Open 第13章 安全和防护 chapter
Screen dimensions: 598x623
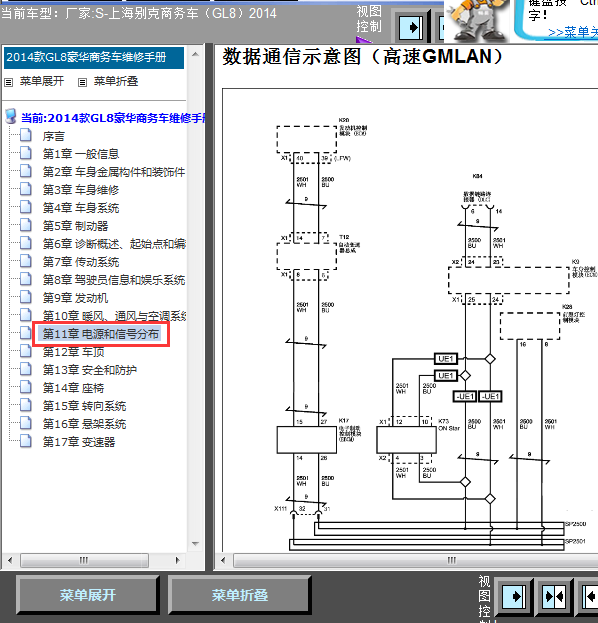(90, 370)
